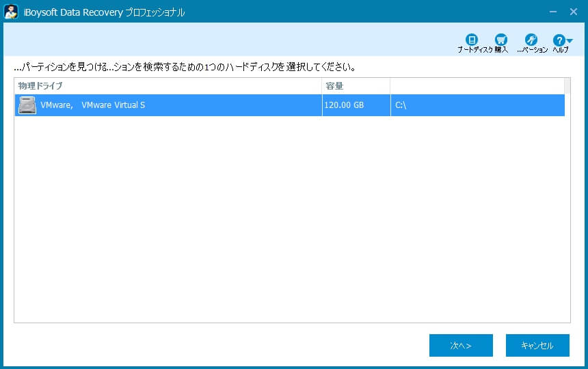Open the version (バージョン) key icon
Viewport: 588px width, 369px height.
[531, 40]
